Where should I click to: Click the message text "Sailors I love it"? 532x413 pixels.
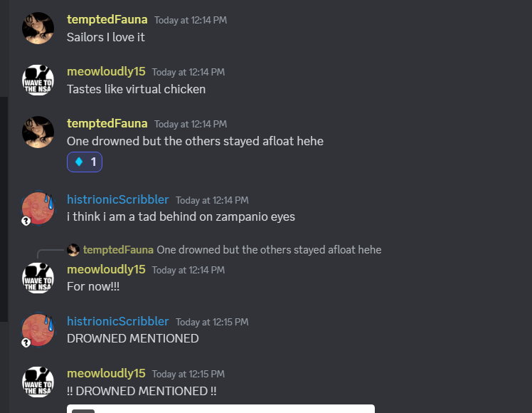pyautogui.click(x=106, y=37)
